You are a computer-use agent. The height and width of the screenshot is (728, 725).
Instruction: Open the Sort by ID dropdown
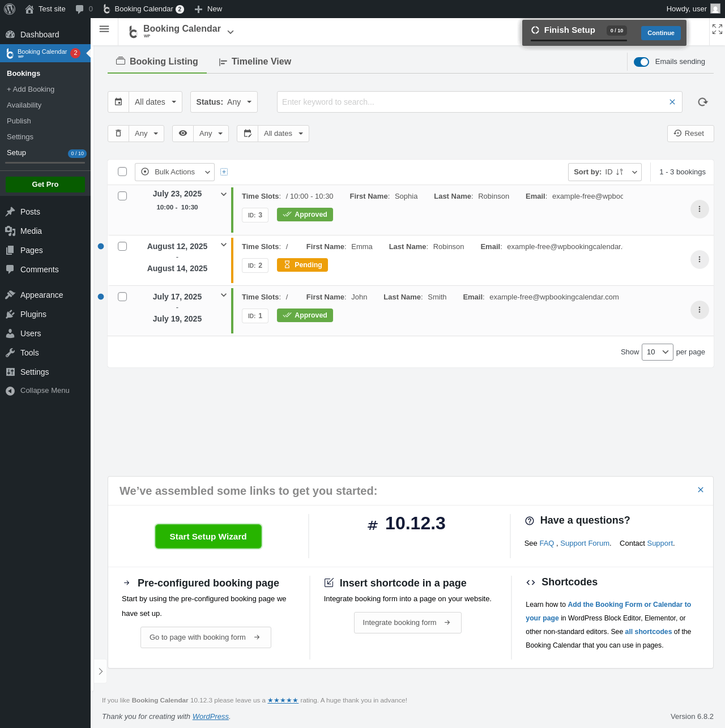coord(605,172)
